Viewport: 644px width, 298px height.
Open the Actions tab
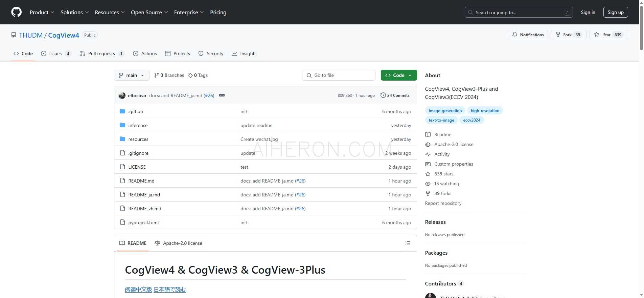pos(145,54)
